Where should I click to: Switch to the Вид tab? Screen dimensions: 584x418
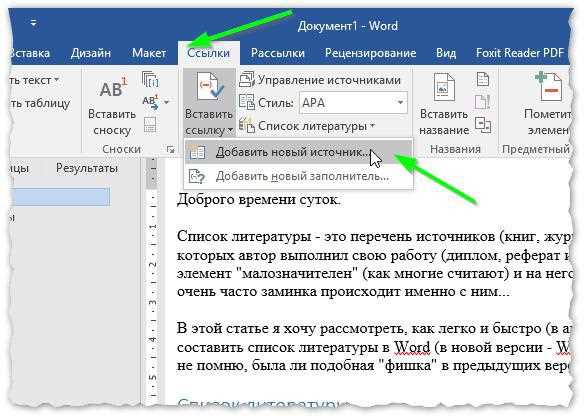coord(446,53)
